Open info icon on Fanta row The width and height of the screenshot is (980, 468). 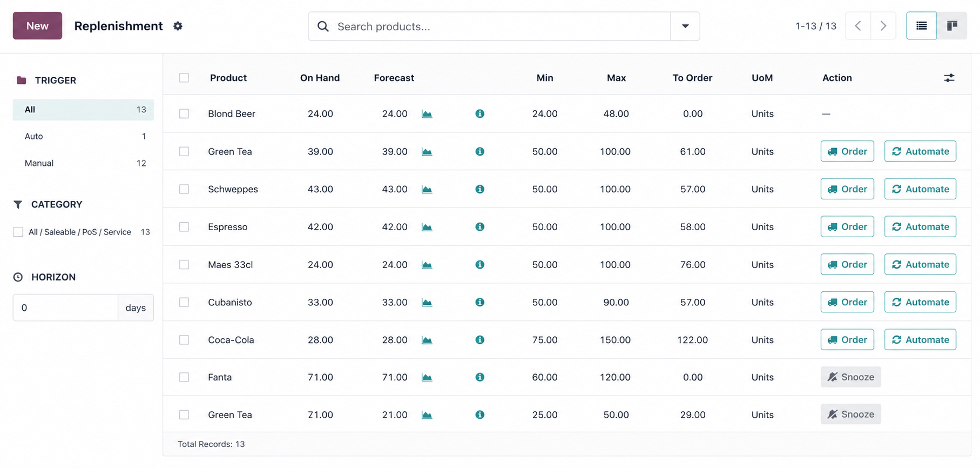pyautogui.click(x=479, y=377)
